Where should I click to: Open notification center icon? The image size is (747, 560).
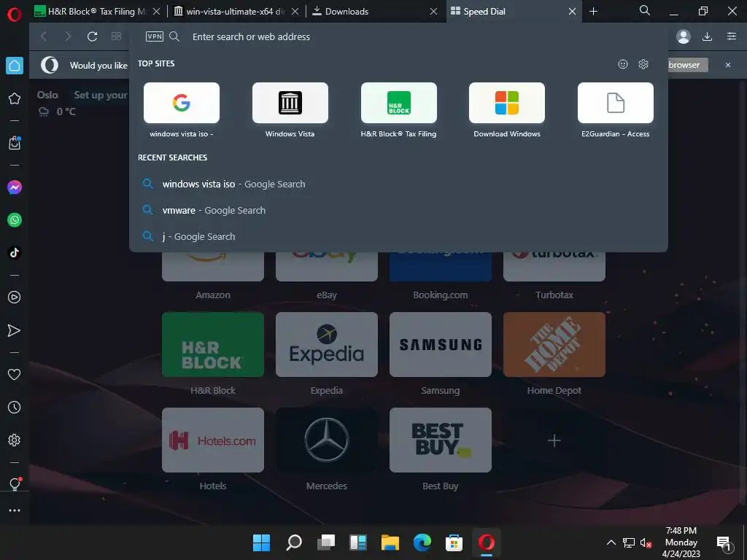(x=724, y=542)
